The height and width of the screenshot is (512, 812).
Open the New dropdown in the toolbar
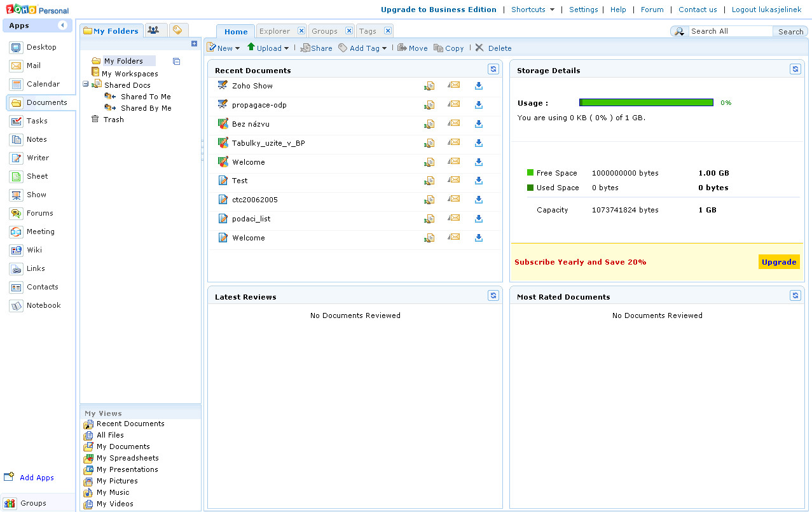point(224,48)
